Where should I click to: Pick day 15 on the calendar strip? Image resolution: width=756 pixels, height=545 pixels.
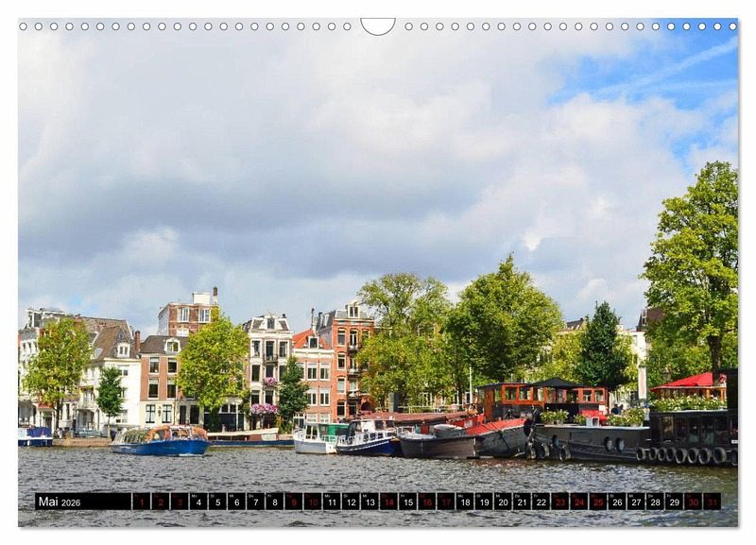(x=407, y=502)
